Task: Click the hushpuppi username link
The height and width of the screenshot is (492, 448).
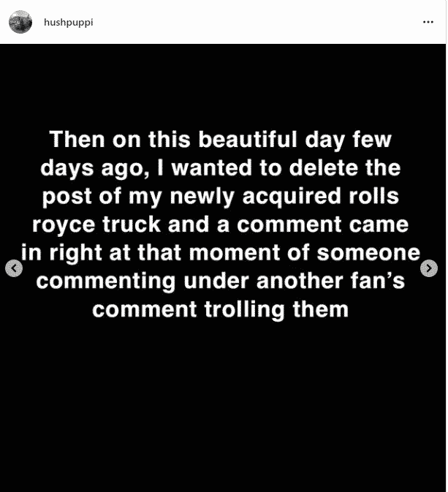Action: tap(69, 23)
